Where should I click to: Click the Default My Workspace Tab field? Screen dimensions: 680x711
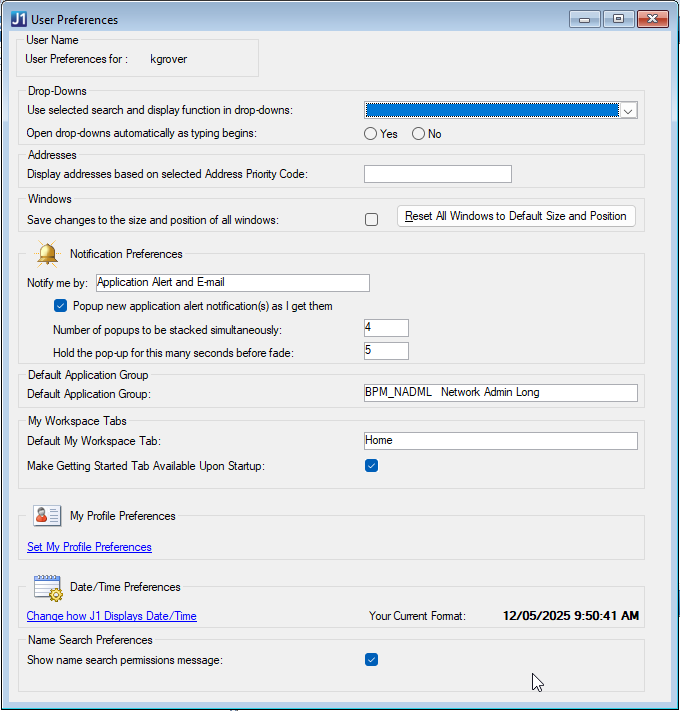point(500,441)
